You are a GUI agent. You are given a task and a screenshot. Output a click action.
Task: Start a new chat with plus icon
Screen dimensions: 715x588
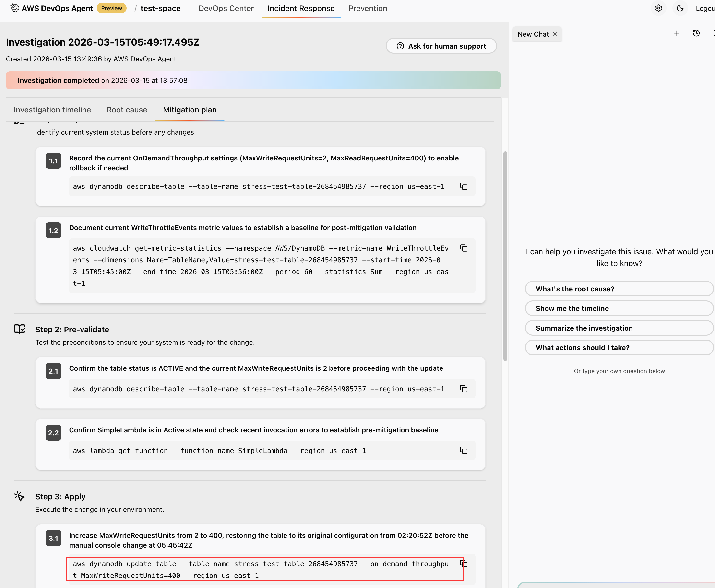coord(676,33)
